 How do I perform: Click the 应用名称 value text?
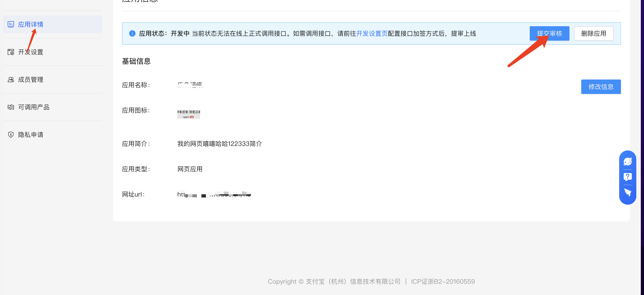pyautogui.click(x=190, y=85)
